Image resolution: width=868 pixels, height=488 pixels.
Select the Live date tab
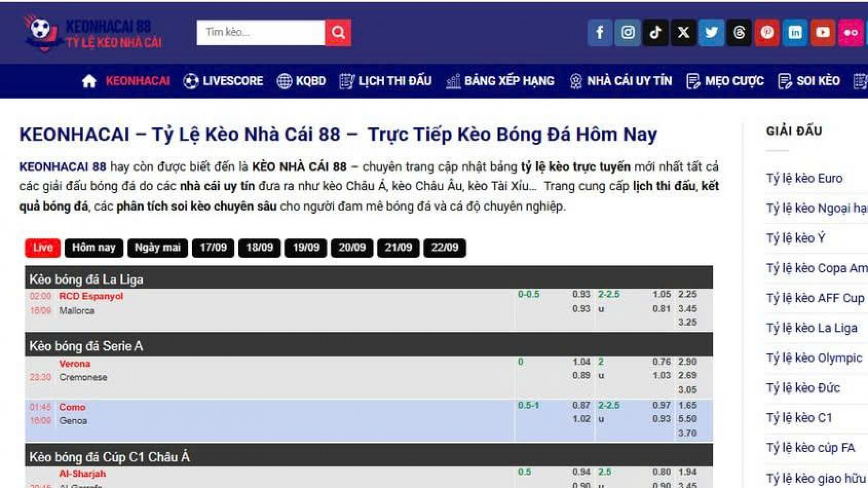[42, 248]
